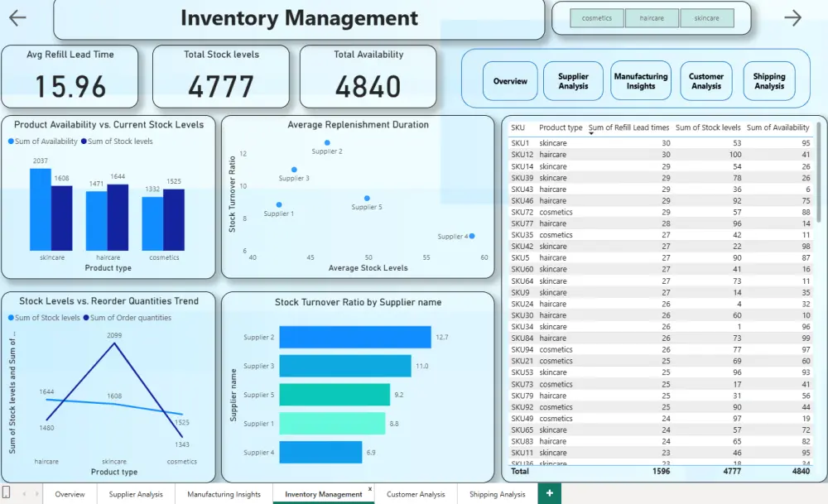The height and width of the screenshot is (504, 828).
Task: Click the Total Availability card value 4840
Action: [x=368, y=87]
